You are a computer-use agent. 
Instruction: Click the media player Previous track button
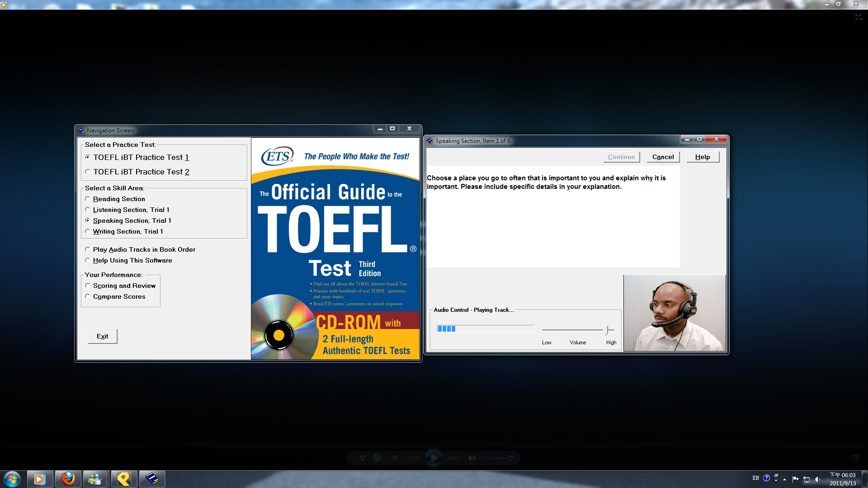coord(414,458)
